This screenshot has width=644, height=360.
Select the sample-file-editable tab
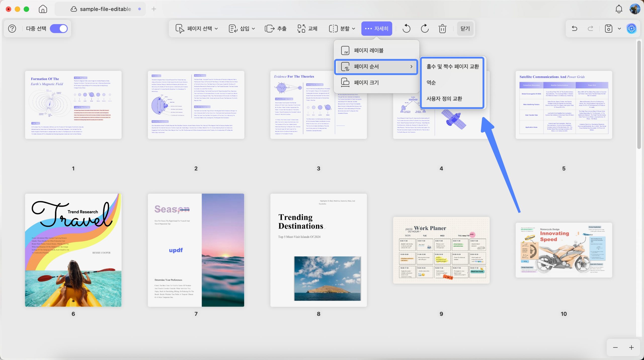pos(101,9)
